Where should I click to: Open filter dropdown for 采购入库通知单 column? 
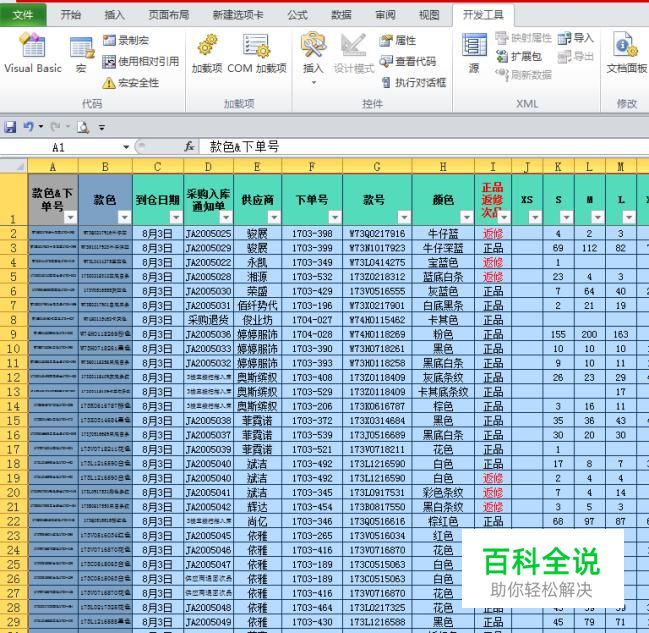(x=226, y=217)
